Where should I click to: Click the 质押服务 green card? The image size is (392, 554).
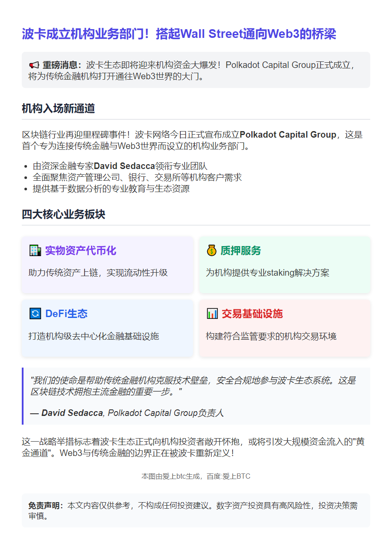pyautogui.click(x=284, y=265)
